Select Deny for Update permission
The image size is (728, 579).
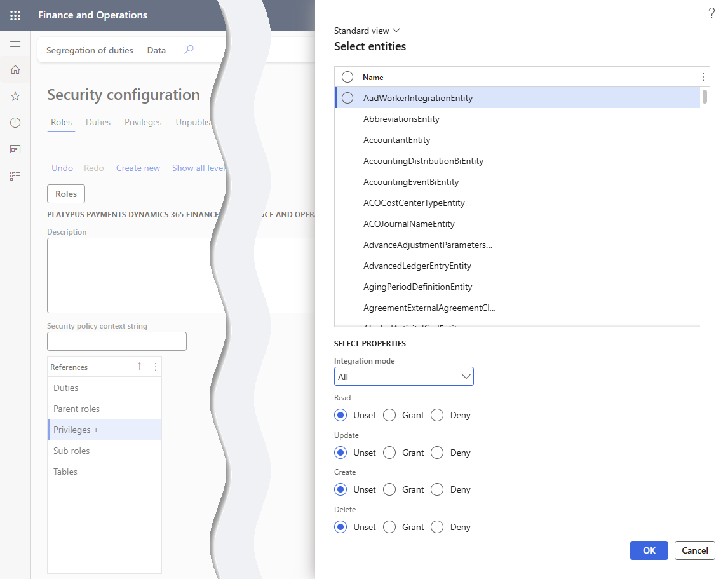pyautogui.click(x=437, y=453)
